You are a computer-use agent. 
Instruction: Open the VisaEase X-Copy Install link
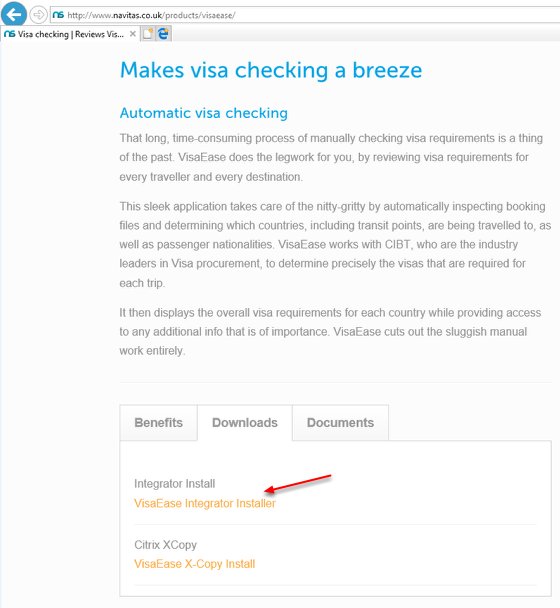tap(195, 563)
